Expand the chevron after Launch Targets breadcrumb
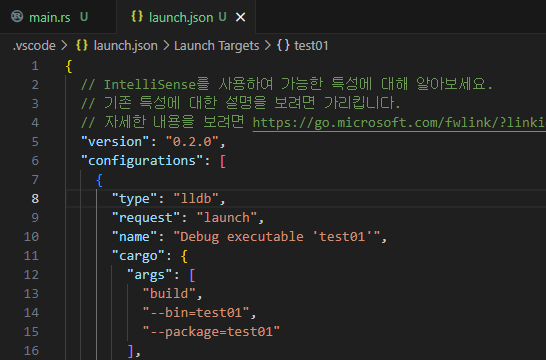546x360 pixels. (268, 46)
